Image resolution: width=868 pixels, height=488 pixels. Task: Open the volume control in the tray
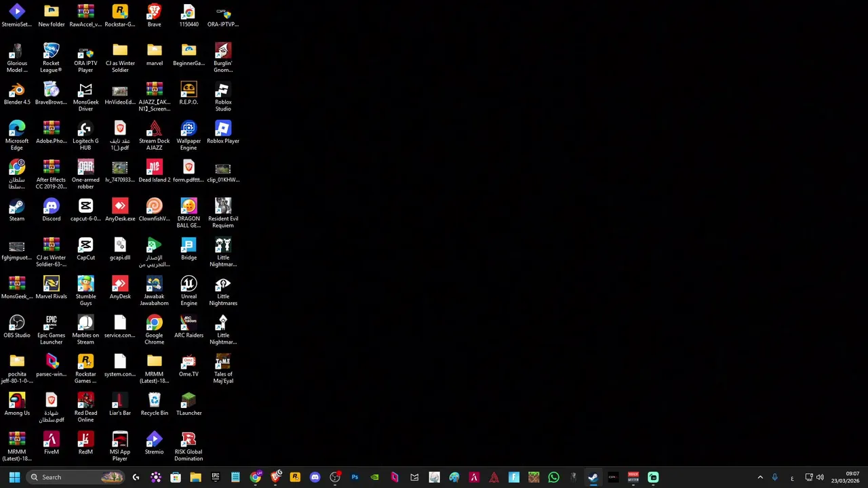click(x=820, y=477)
